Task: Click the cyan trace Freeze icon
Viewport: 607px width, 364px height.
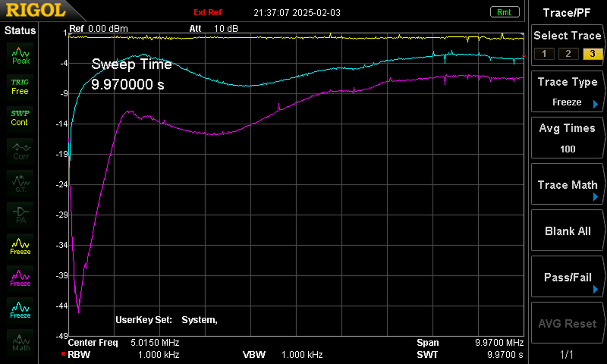Action: pyautogui.click(x=20, y=311)
